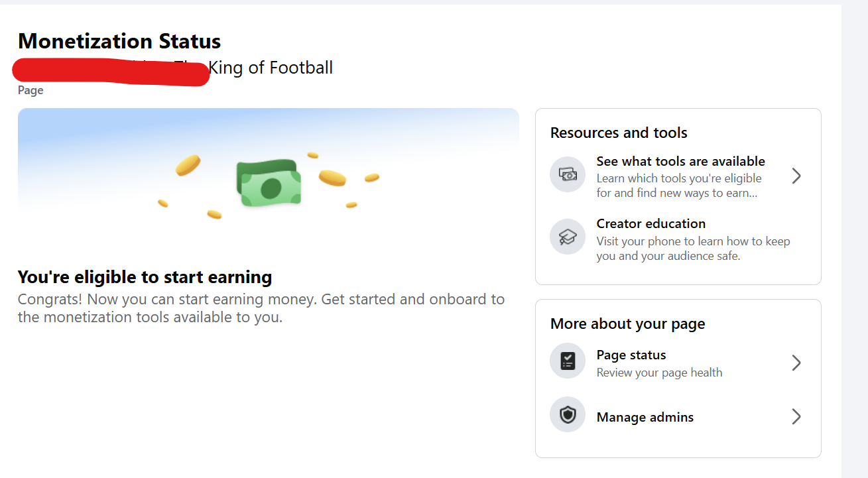Image resolution: width=868 pixels, height=478 pixels.
Task: Click the "More about your page" heading
Action: pyautogui.click(x=627, y=324)
